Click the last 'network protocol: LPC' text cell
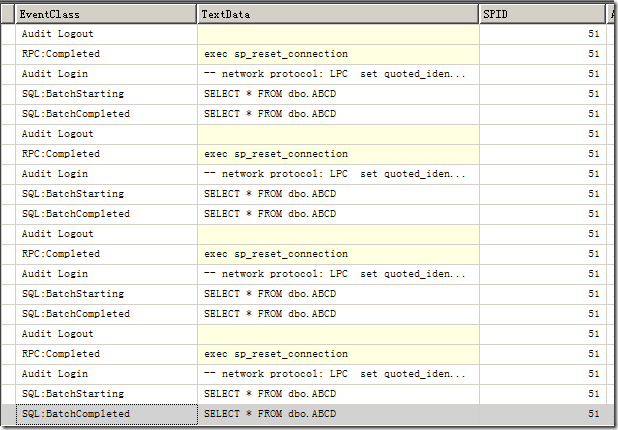This screenshot has width=618, height=430. (x=334, y=374)
